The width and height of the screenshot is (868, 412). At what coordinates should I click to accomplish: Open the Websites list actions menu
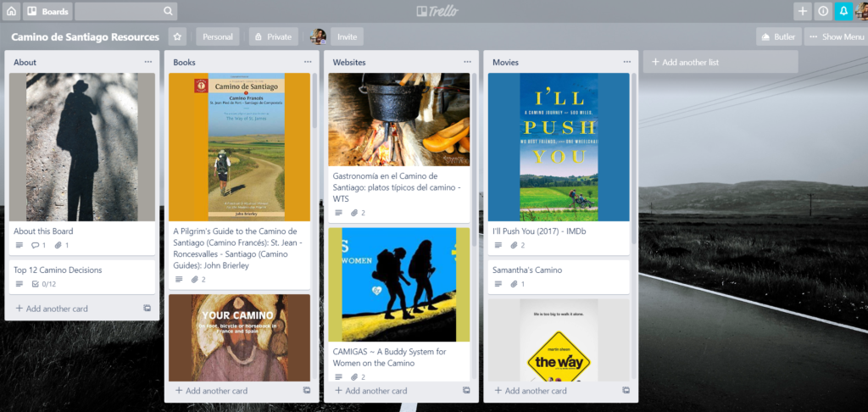coord(467,62)
